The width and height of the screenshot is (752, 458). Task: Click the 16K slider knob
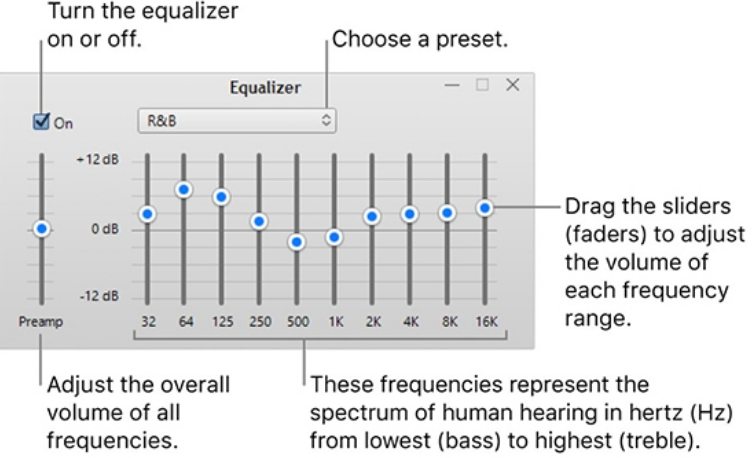[x=484, y=208]
